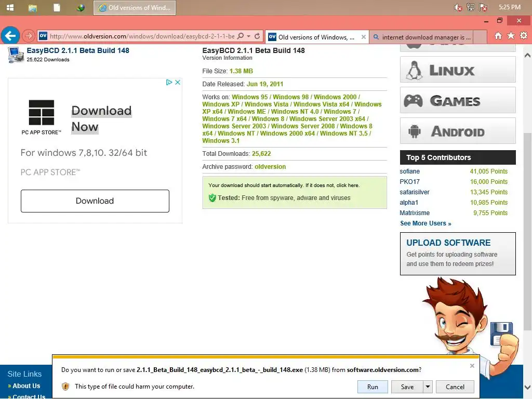Expand the address bar dropdown arrow
532x399 pixels.
click(x=249, y=36)
